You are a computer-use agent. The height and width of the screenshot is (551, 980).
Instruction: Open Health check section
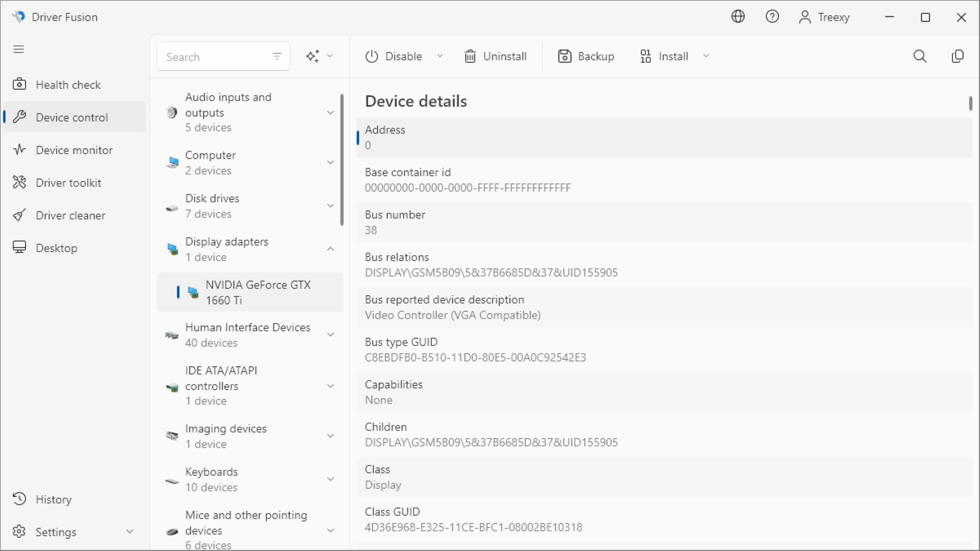[68, 84]
